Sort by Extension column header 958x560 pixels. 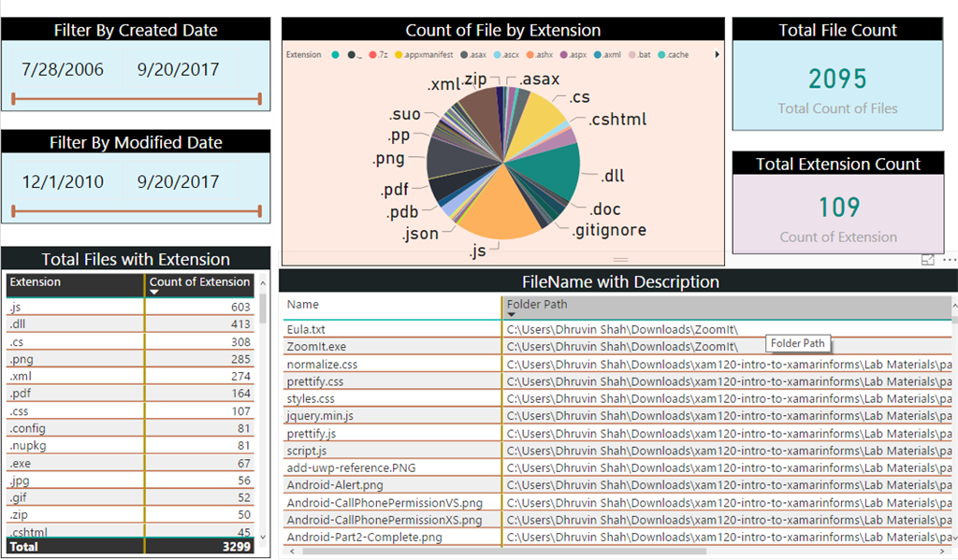(x=75, y=284)
